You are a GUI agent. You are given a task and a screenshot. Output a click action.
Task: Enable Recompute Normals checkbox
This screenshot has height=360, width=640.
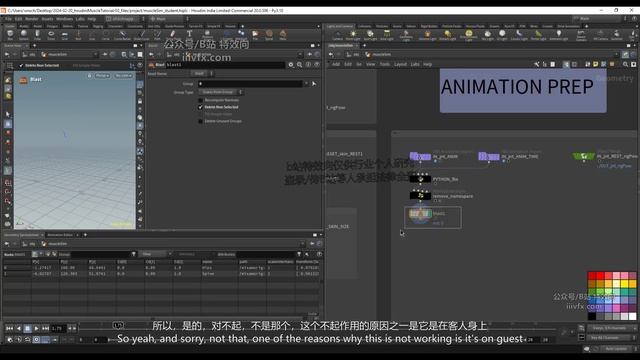(200, 100)
